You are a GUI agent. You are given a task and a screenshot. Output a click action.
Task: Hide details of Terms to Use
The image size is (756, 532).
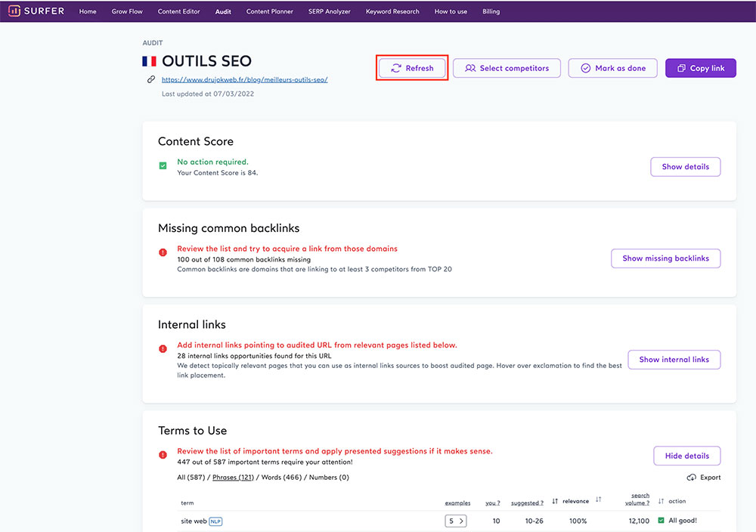(686, 456)
